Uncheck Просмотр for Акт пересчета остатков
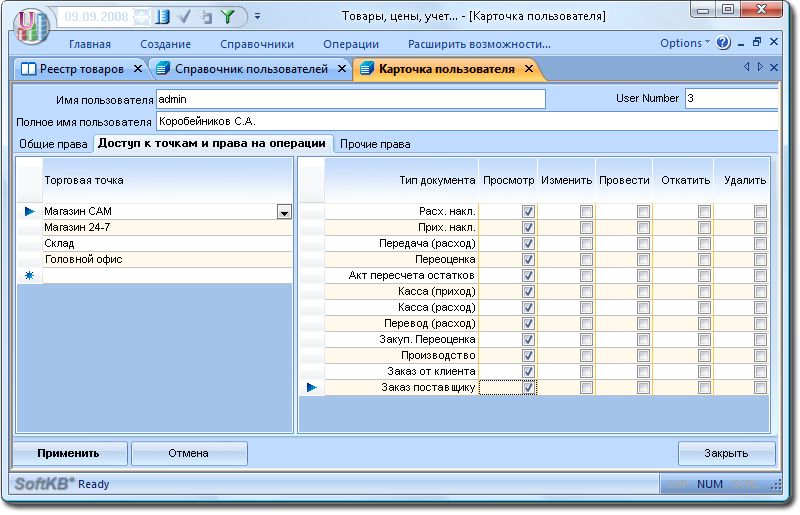 click(x=528, y=276)
